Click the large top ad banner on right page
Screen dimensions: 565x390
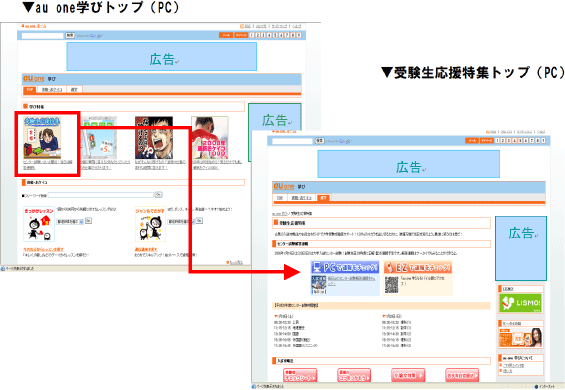point(409,164)
